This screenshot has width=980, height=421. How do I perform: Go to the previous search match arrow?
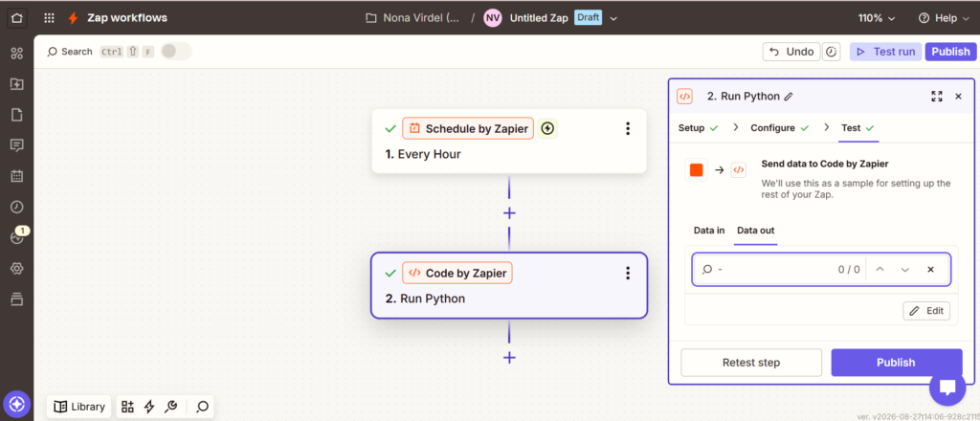pos(880,269)
